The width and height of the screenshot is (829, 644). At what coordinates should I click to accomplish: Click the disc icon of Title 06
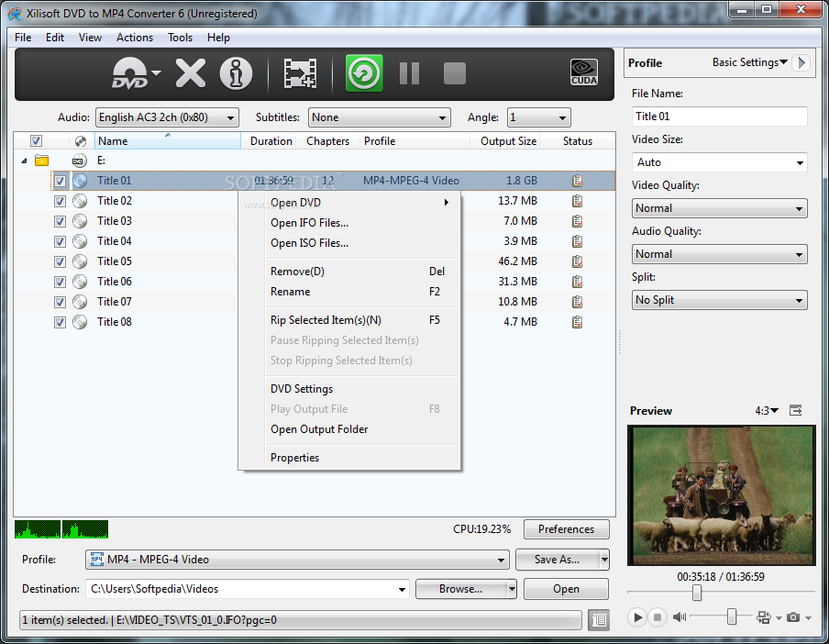click(x=80, y=282)
